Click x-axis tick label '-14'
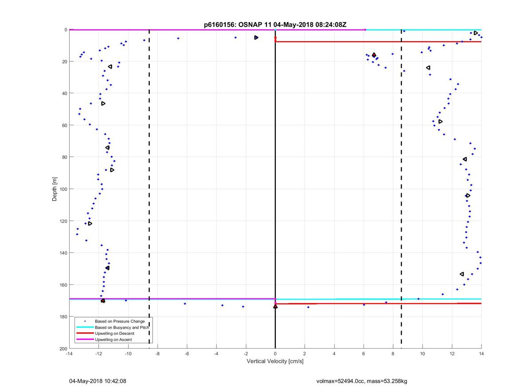Screen dimensions: 532x392 point(69,353)
